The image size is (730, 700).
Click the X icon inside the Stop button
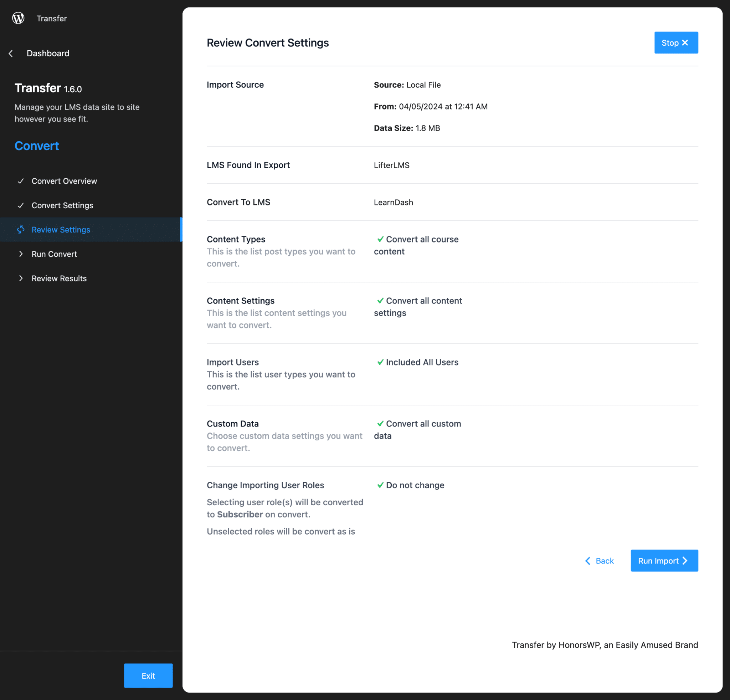[685, 42]
